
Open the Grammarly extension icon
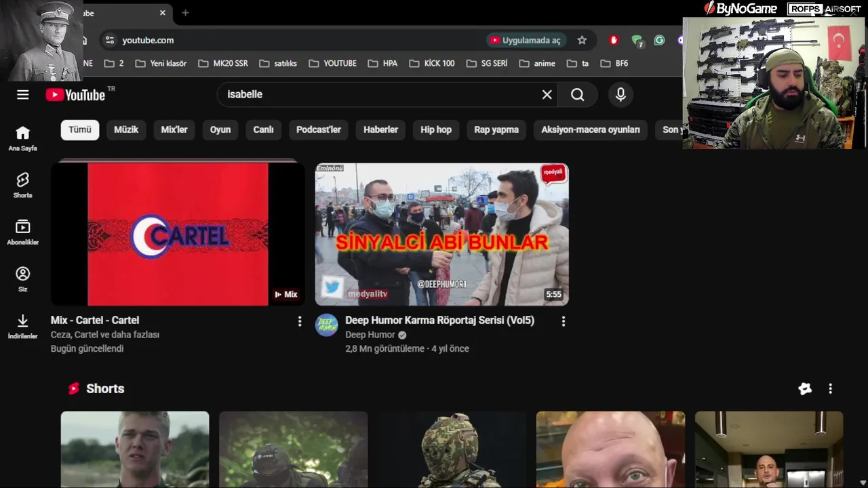[659, 40]
